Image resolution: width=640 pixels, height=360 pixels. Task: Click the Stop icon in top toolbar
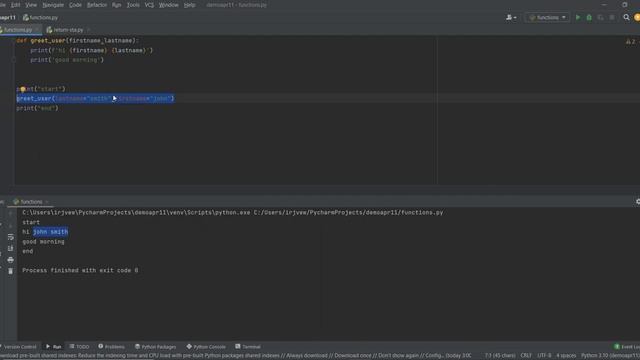(611, 18)
